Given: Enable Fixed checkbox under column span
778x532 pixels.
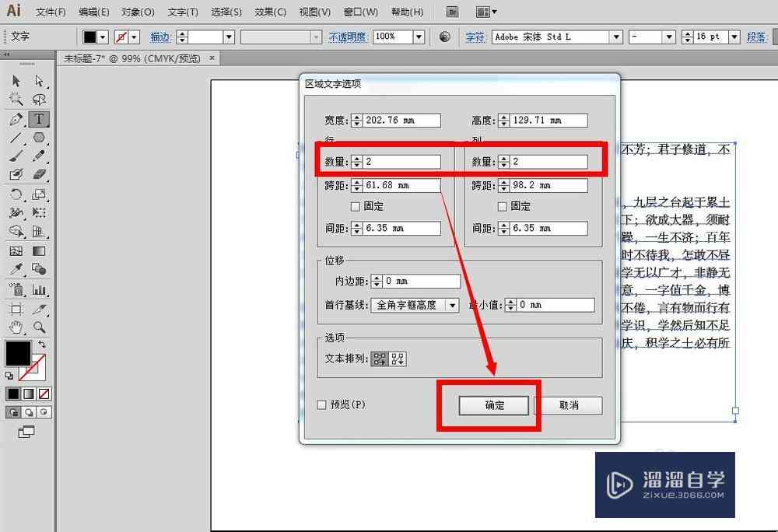Looking at the screenshot, I should tap(502, 206).
